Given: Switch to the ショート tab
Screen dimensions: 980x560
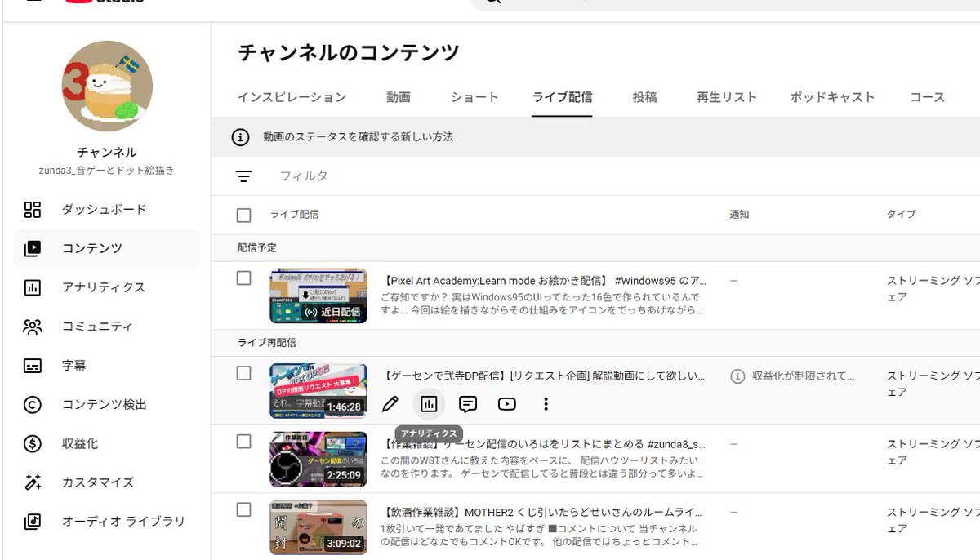Looking at the screenshot, I should tap(474, 97).
